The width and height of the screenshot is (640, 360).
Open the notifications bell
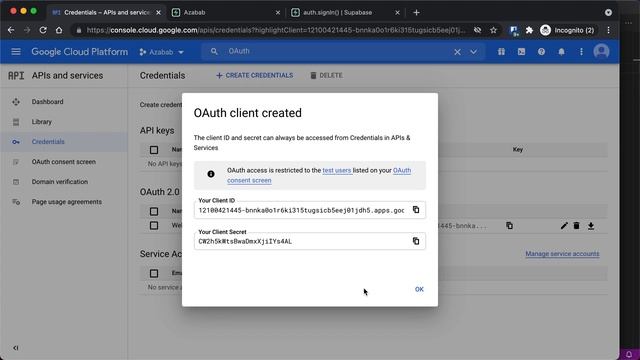click(x=562, y=52)
